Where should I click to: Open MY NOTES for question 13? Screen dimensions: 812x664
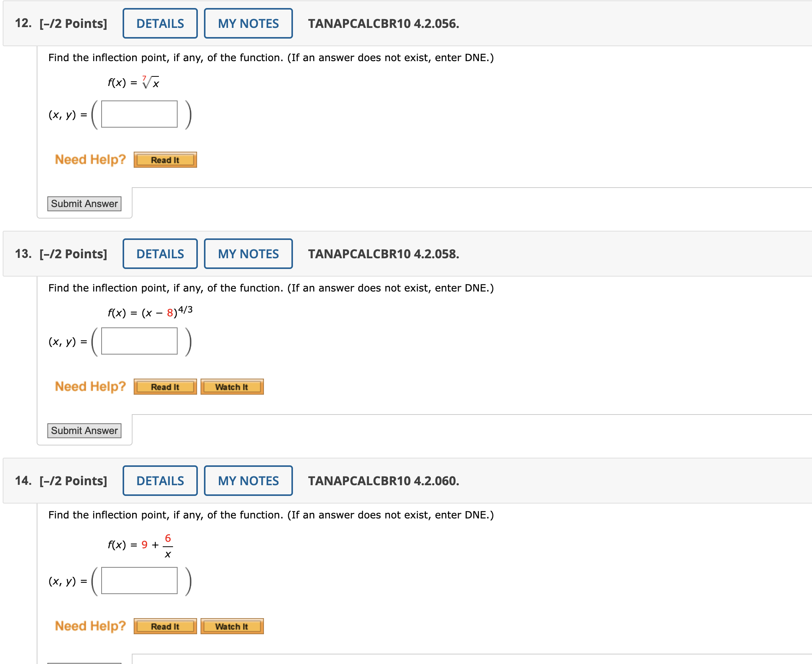pos(248,254)
